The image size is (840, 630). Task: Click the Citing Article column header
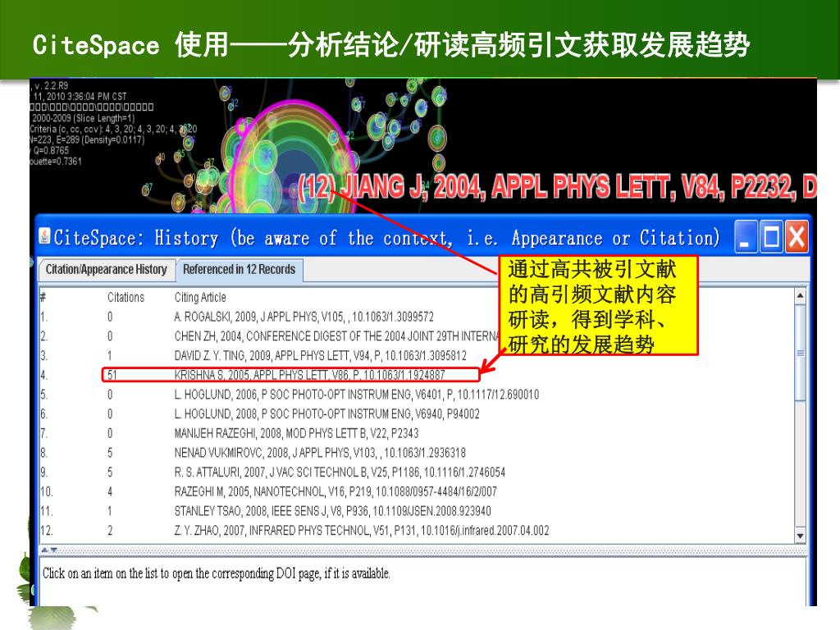tap(200, 297)
